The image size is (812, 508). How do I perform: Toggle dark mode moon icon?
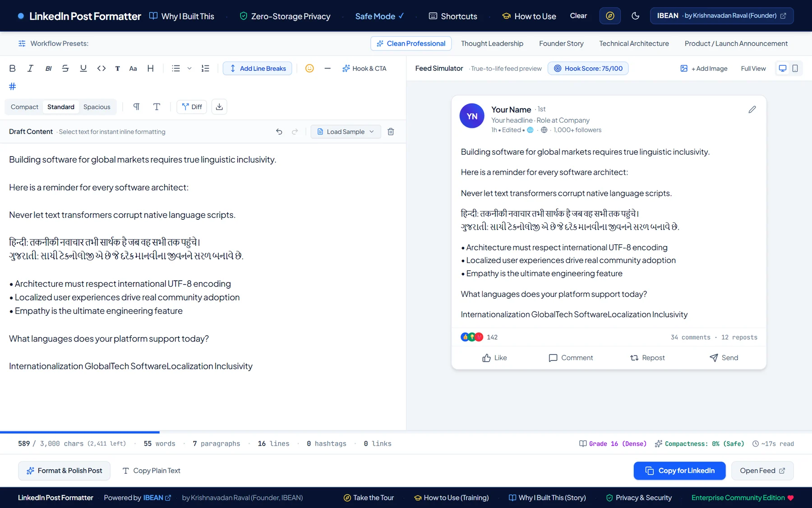pos(636,16)
